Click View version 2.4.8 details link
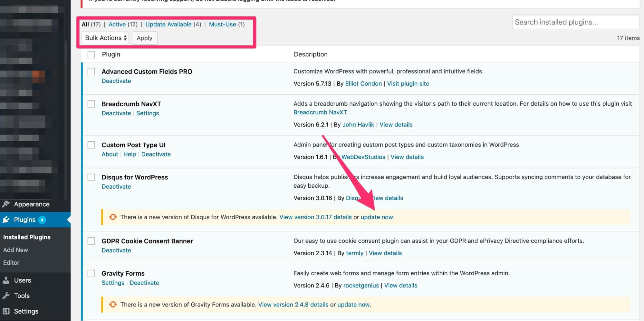 [293, 305]
